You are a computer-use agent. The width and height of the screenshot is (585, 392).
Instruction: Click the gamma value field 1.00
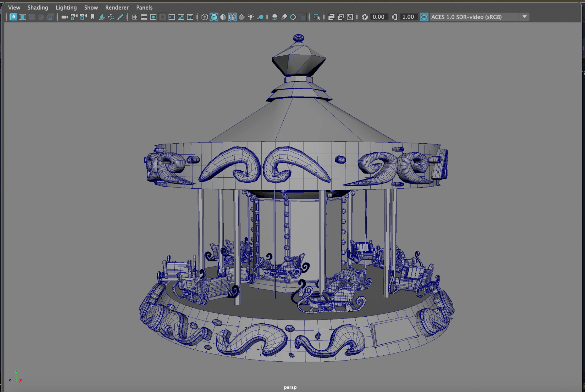[x=408, y=17]
